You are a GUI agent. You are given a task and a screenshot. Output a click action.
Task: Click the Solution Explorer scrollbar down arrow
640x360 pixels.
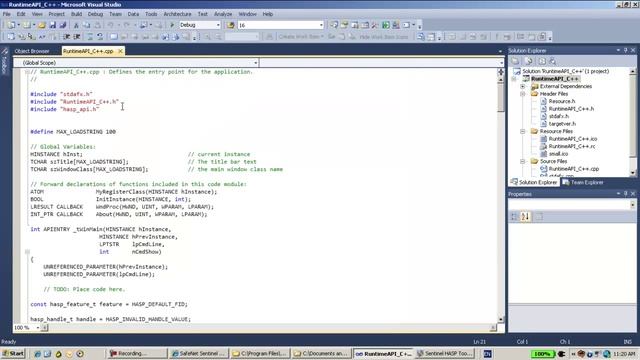633,173
